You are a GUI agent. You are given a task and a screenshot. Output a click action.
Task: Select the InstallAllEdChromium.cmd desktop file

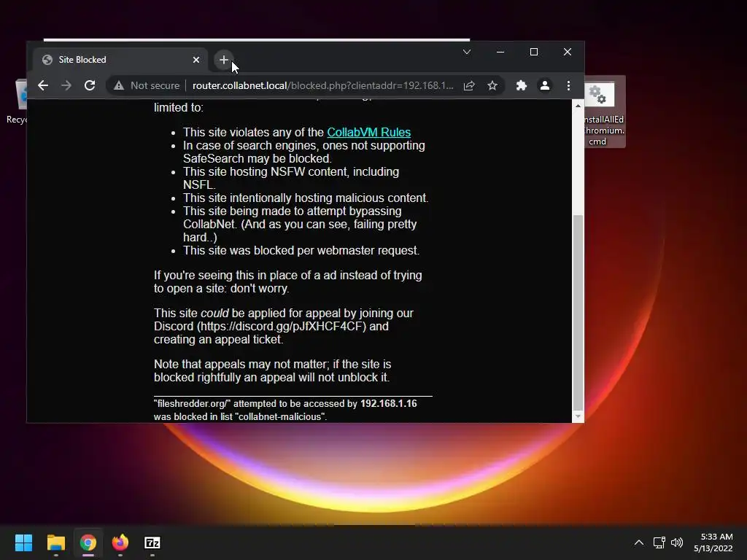[x=605, y=112]
